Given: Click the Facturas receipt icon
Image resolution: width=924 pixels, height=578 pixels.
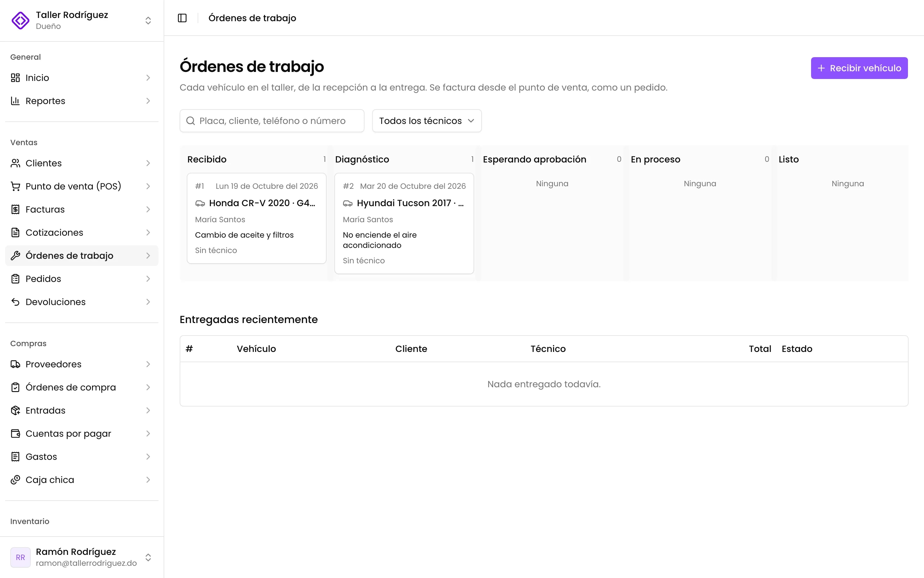Looking at the screenshot, I should coord(15,209).
